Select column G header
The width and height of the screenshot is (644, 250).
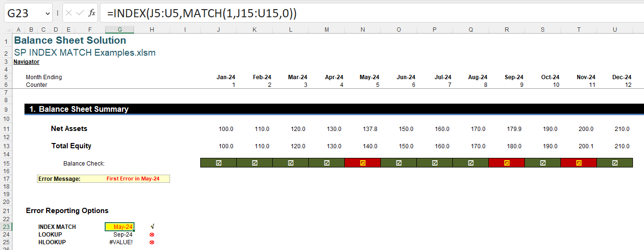tap(119, 30)
